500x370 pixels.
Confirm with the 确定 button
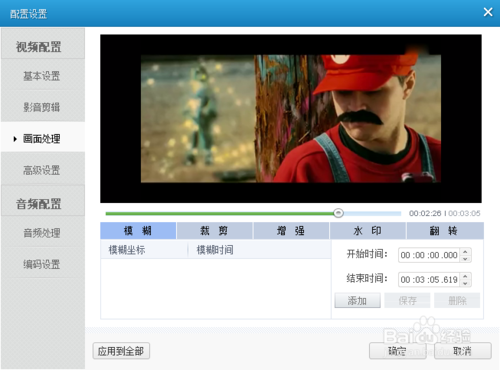397,351
